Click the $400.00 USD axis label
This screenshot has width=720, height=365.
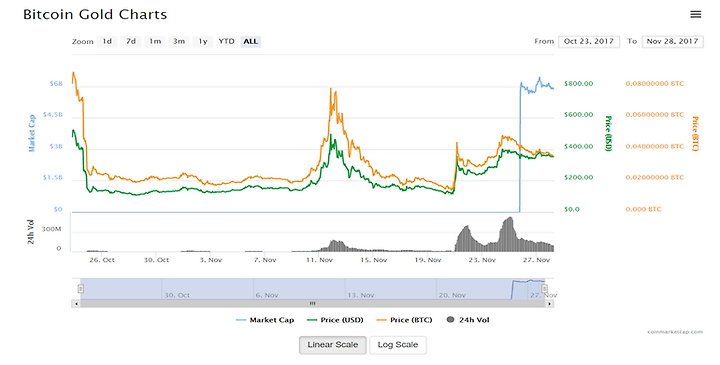[x=579, y=146]
